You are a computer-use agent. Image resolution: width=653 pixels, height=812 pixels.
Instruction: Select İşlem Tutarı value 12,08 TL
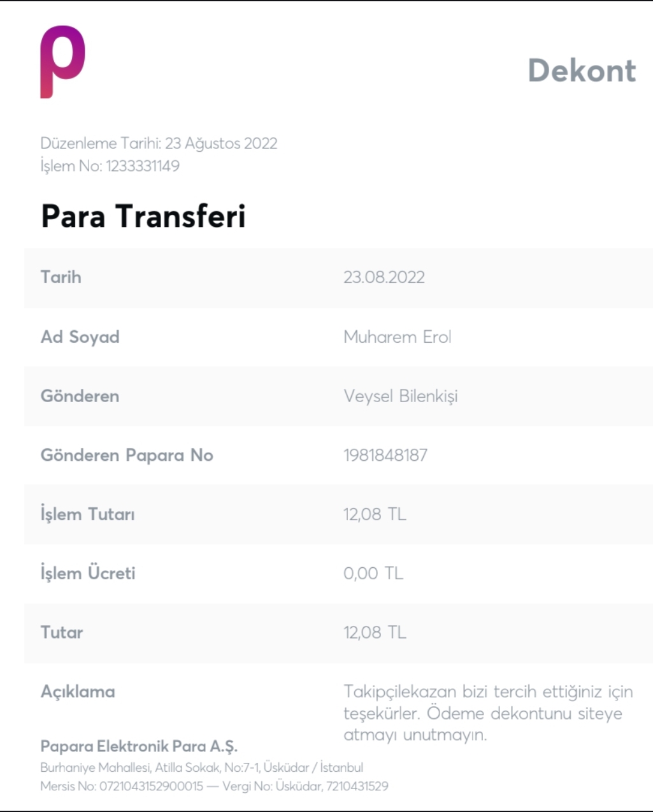click(375, 514)
